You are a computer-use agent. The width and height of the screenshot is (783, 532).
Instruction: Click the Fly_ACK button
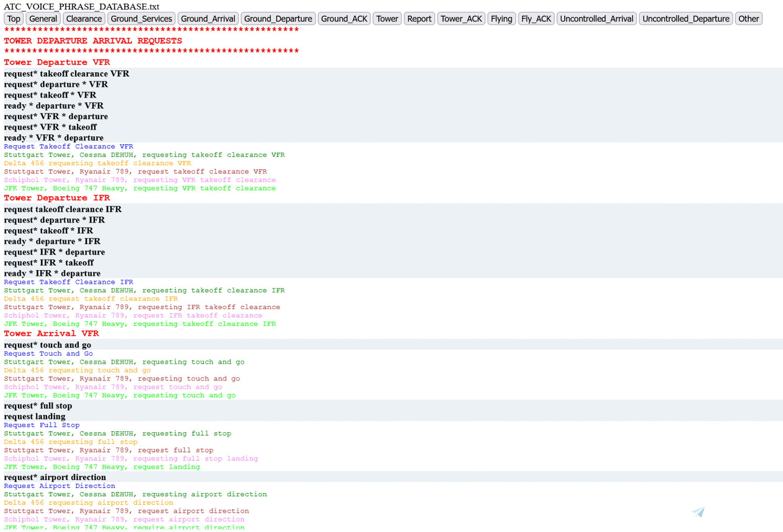coord(536,18)
